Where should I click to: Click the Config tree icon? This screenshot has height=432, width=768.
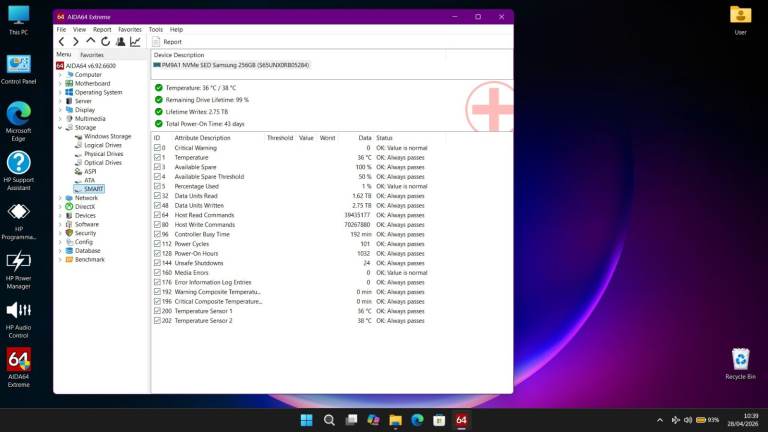69,242
